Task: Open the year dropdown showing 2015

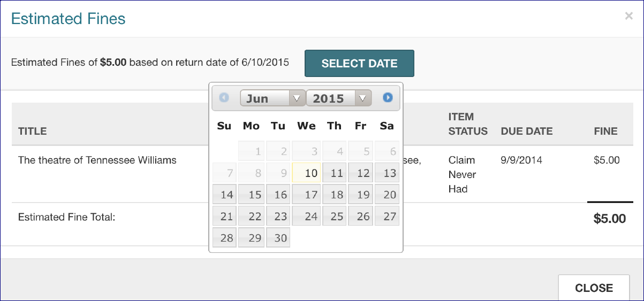Action: [338, 98]
